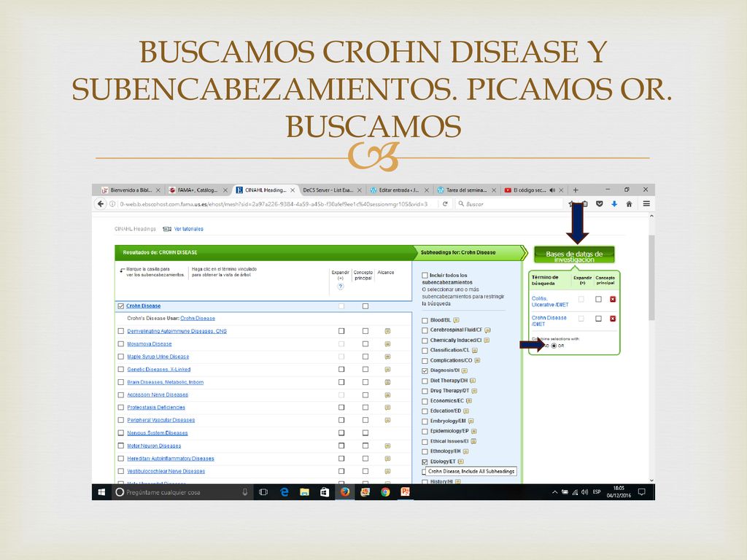Open Google Chrome from the taskbar

[x=385, y=492]
